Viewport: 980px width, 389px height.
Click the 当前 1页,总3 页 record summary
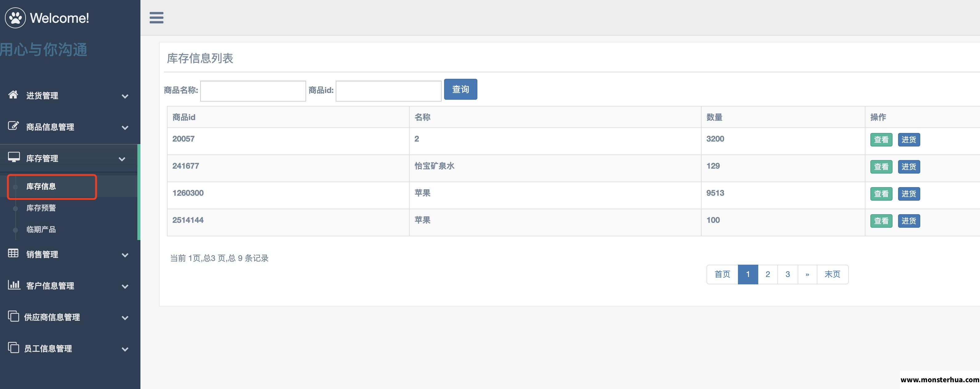(219, 258)
